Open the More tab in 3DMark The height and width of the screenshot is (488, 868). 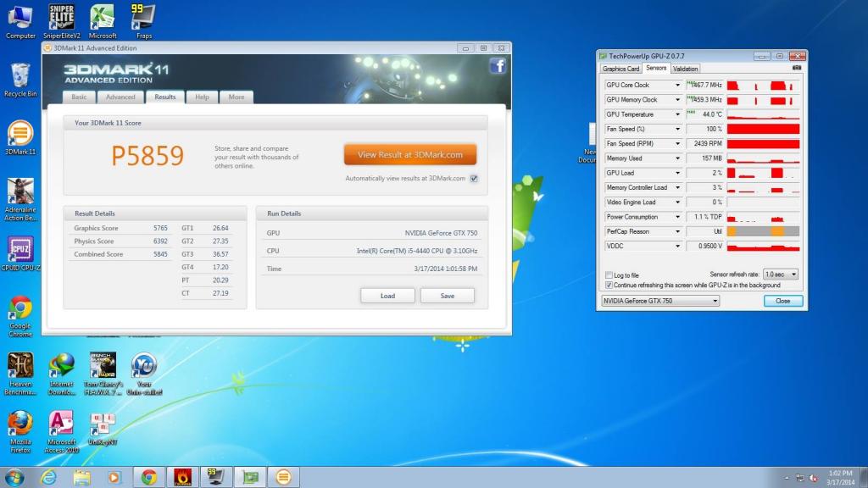[236, 97]
